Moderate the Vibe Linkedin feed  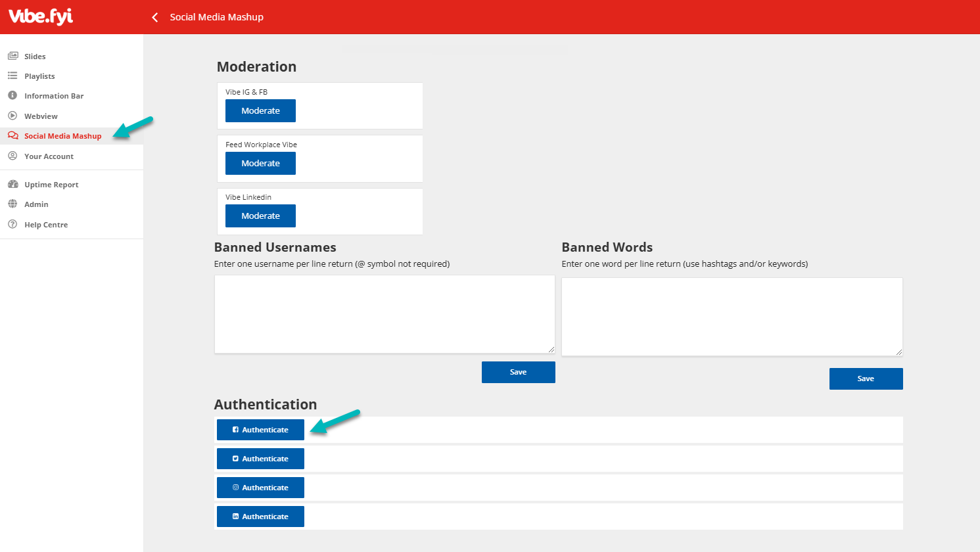tap(260, 216)
